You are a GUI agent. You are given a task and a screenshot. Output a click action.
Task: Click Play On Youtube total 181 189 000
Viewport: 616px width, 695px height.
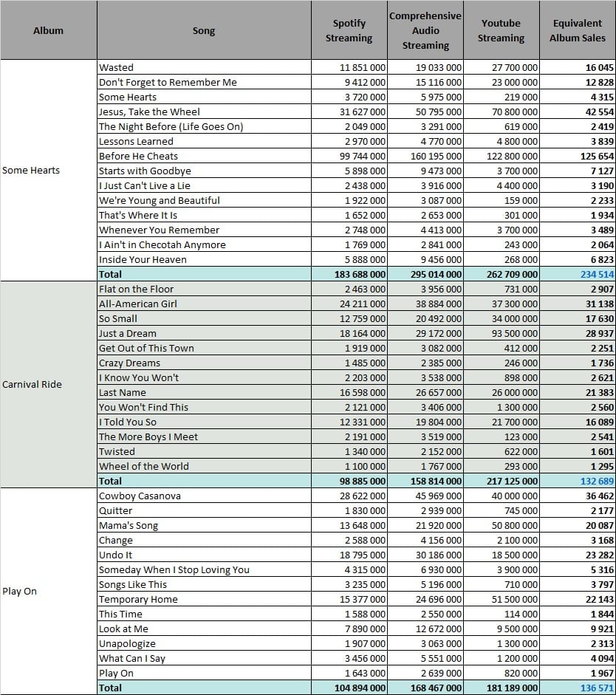coord(502,688)
